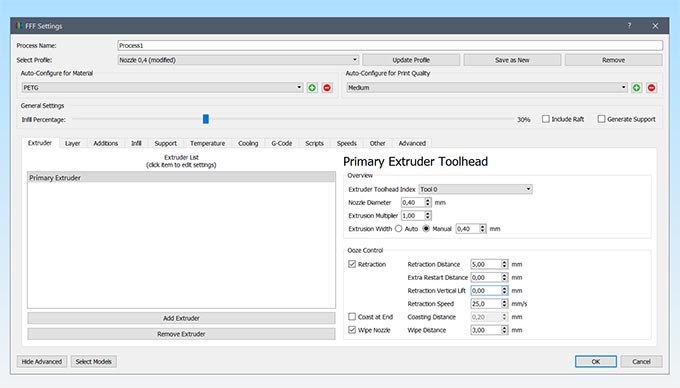Click the Infill Percentage slider handle
The height and width of the screenshot is (388, 680).
coord(206,119)
